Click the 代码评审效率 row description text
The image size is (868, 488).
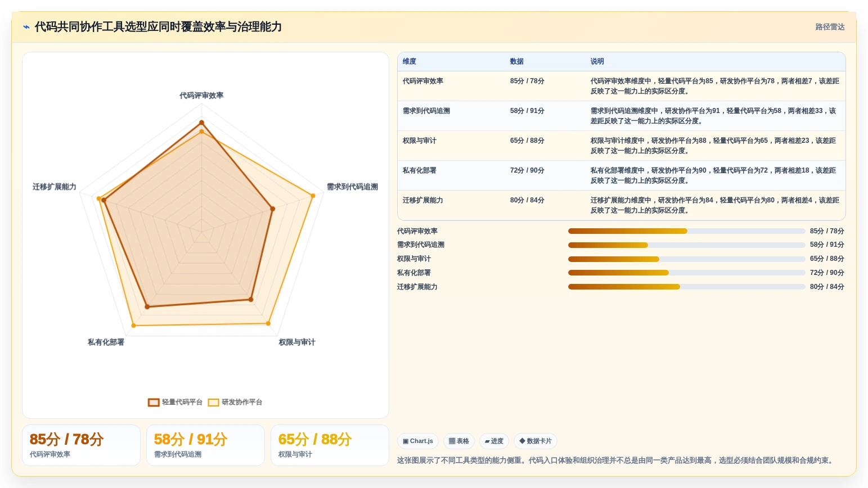[x=714, y=86]
